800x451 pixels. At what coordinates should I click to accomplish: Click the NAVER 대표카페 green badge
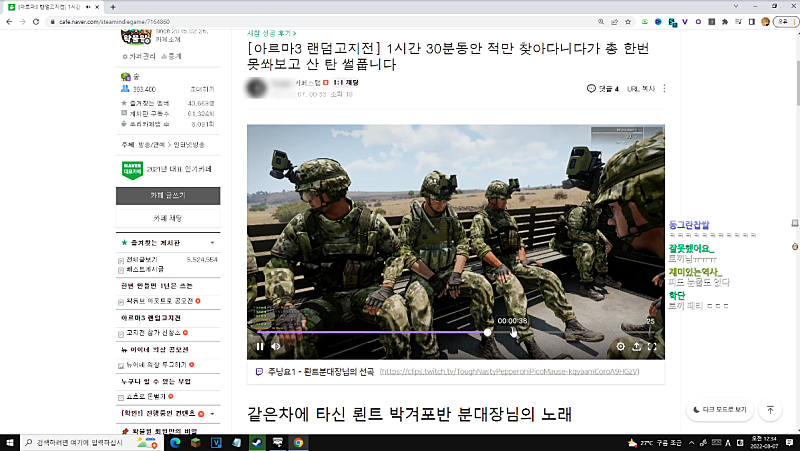pos(132,170)
